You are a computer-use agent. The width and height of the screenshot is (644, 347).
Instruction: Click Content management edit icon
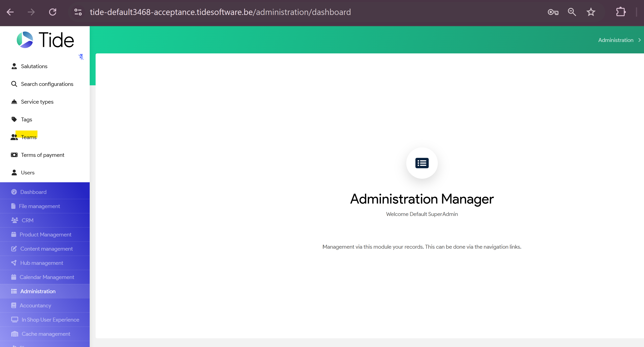14,249
